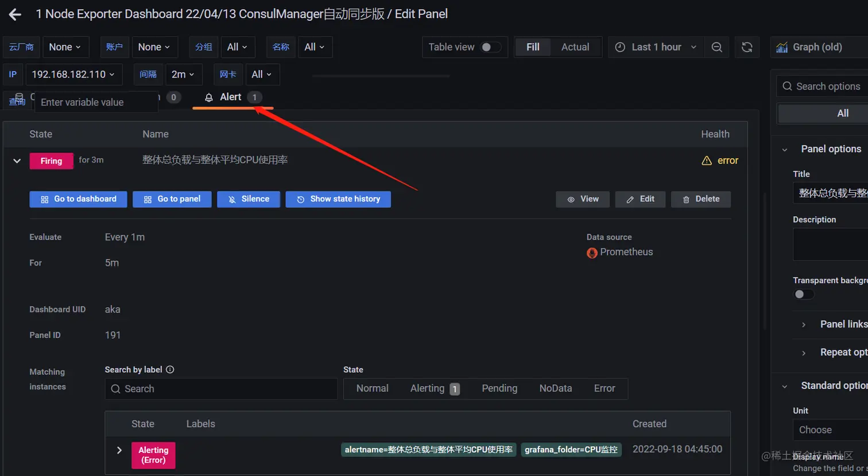
Task: Open the 网卡 All dropdown
Action: 262,75
